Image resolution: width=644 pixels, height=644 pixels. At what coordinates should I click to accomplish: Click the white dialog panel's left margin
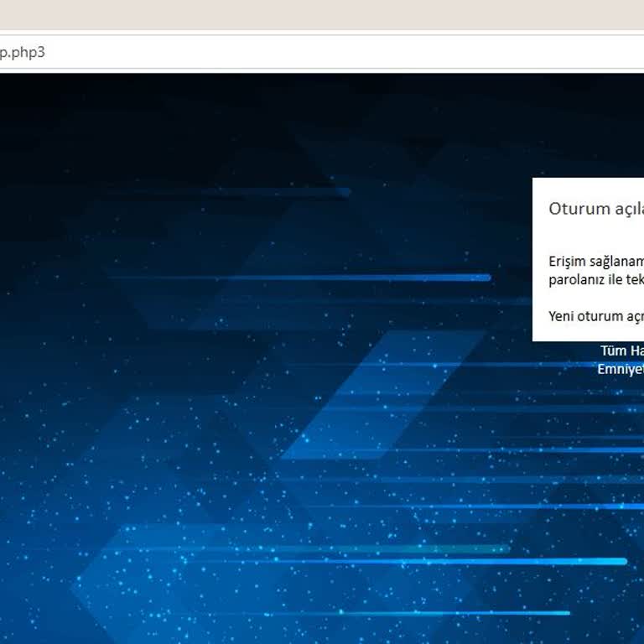pos(541,260)
